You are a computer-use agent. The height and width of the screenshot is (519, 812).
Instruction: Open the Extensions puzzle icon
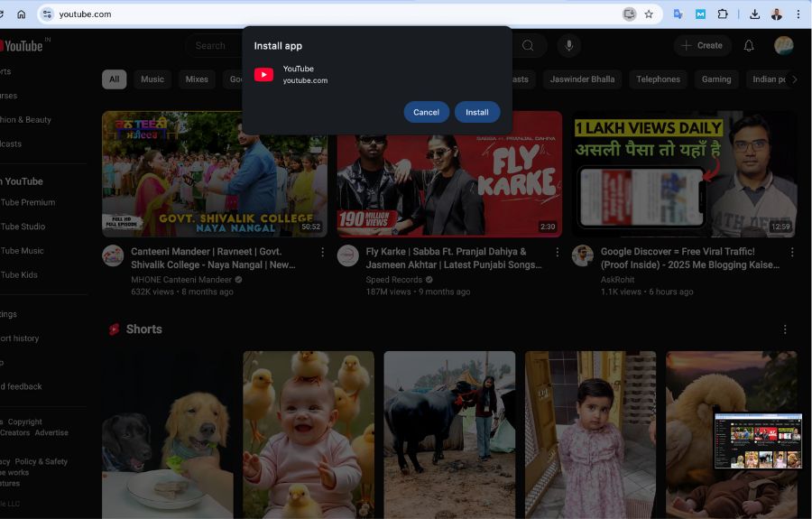723,14
